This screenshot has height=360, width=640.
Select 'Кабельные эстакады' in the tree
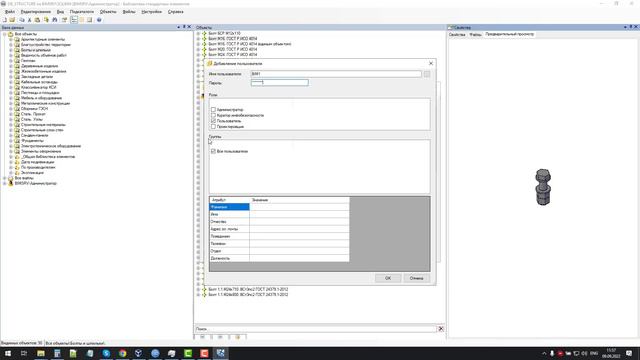[x=39, y=82]
